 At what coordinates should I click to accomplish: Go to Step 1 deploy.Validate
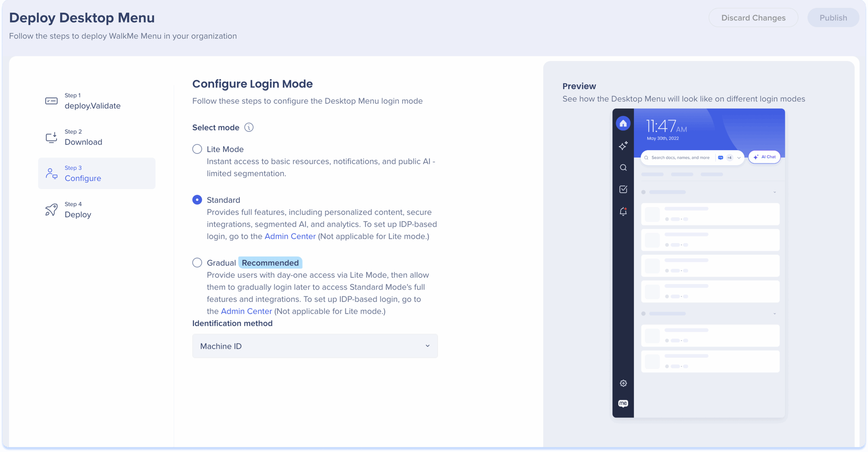point(97,101)
